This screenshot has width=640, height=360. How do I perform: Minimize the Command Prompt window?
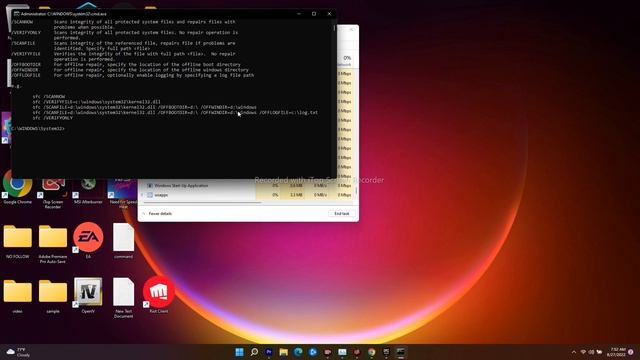click(x=299, y=13)
